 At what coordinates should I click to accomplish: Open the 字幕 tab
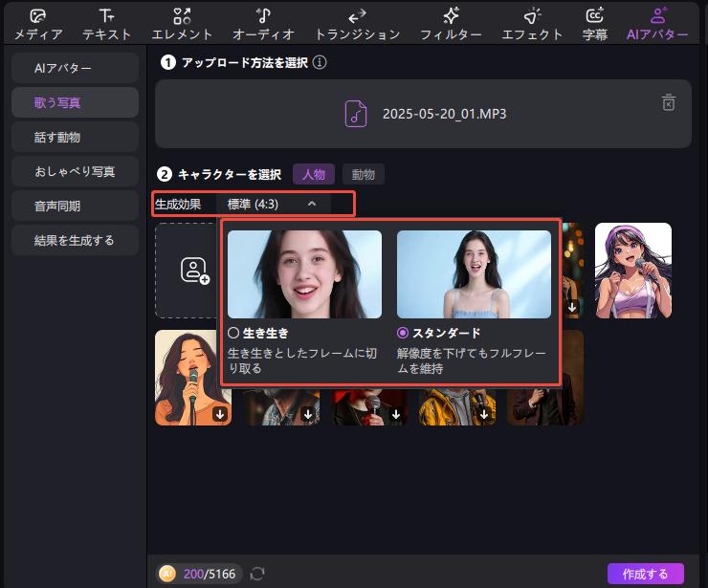click(x=595, y=24)
